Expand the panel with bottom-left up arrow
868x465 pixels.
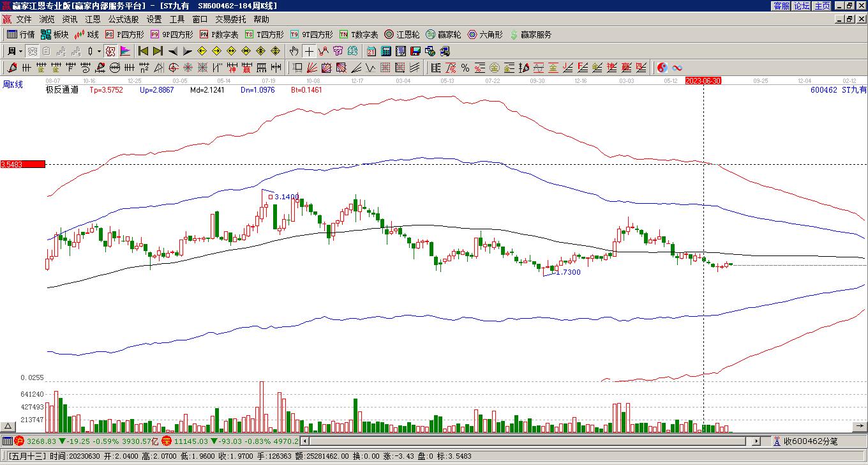pos(8,426)
